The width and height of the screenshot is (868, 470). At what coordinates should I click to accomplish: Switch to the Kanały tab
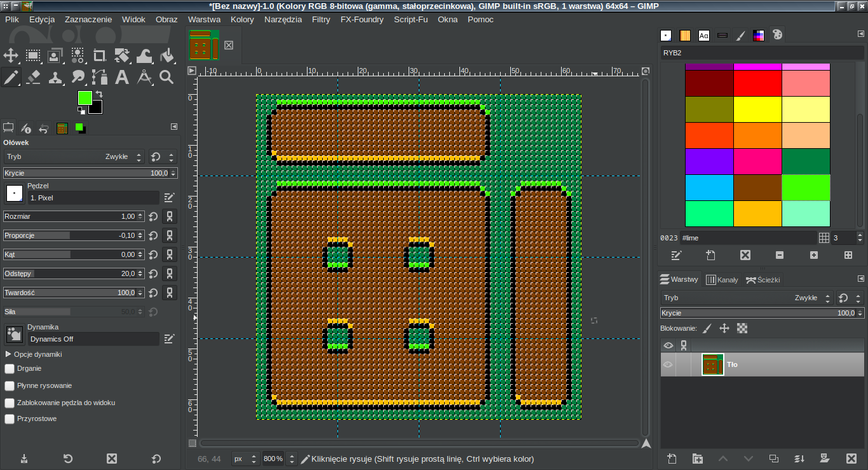pos(722,280)
